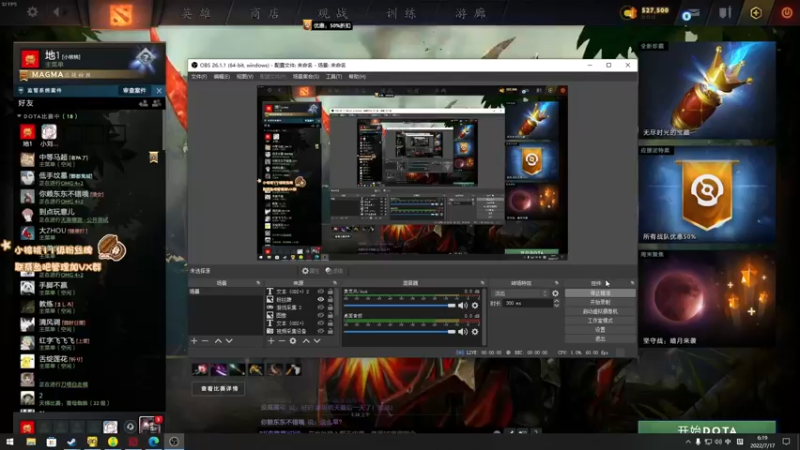Screen dimensions: 800x450
Task: Click the Dota 2 logo home icon
Action: tap(120, 14)
